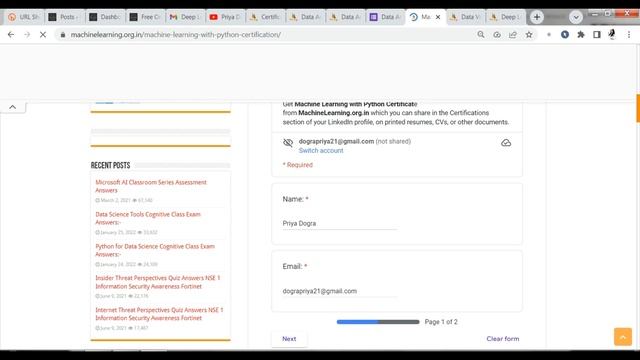Switch to the Dashboard tab
Screen dimensions: 640x360
click(104, 17)
